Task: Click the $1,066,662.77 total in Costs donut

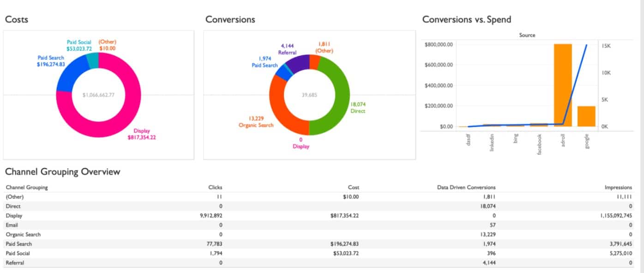Action: [x=98, y=95]
